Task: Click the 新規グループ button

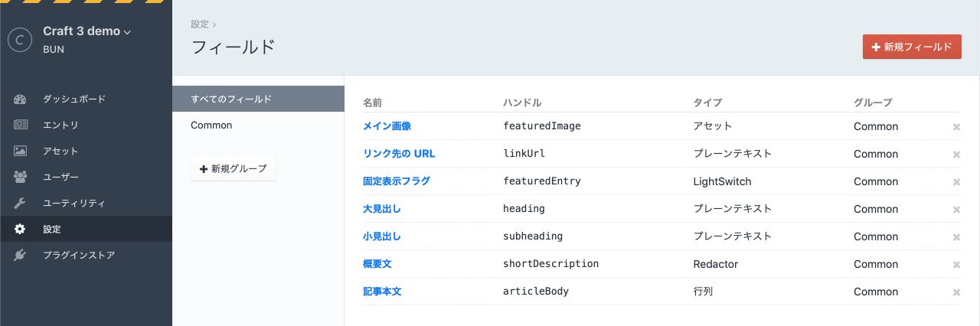Action: pyautogui.click(x=233, y=168)
